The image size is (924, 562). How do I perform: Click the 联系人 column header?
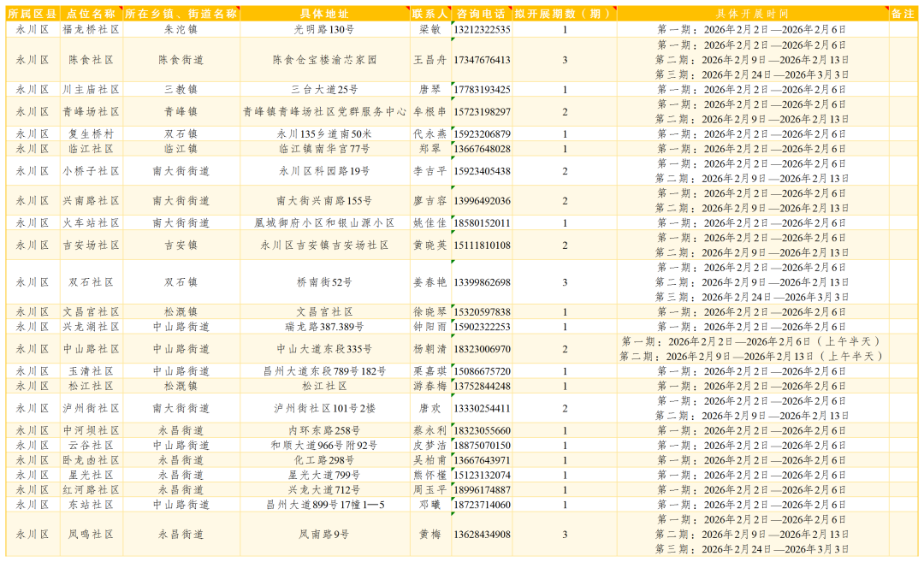pyautogui.click(x=430, y=14)
